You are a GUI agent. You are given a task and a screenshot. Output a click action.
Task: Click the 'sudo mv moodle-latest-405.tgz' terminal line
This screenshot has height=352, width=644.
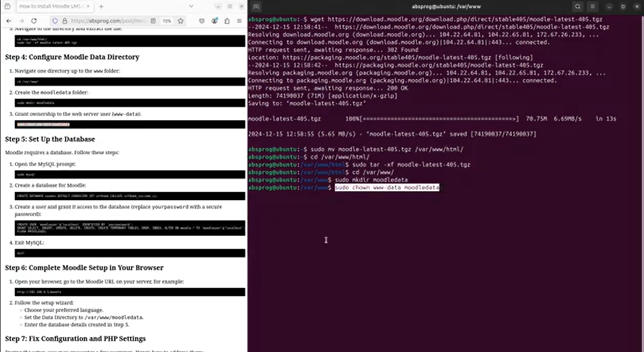(356, 149)
